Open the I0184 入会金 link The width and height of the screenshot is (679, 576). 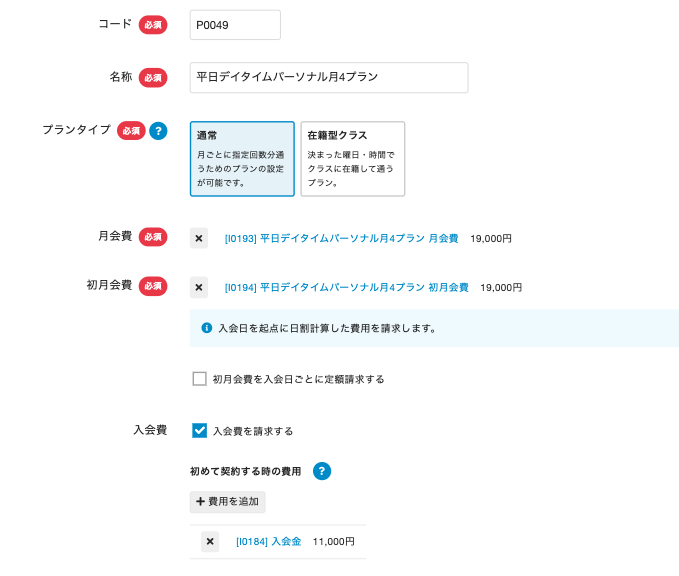tap(268, 542)
